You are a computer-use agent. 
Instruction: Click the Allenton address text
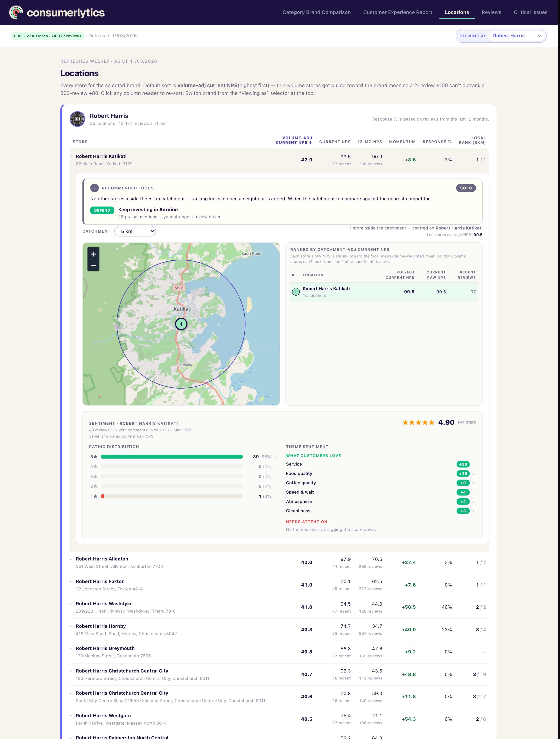click(x=119, y=567)
